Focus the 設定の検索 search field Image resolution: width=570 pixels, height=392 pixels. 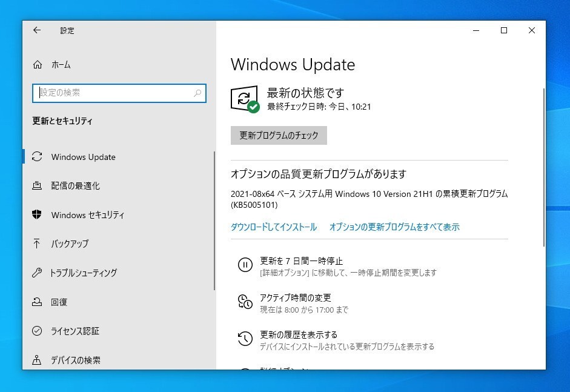pos(119,93)
